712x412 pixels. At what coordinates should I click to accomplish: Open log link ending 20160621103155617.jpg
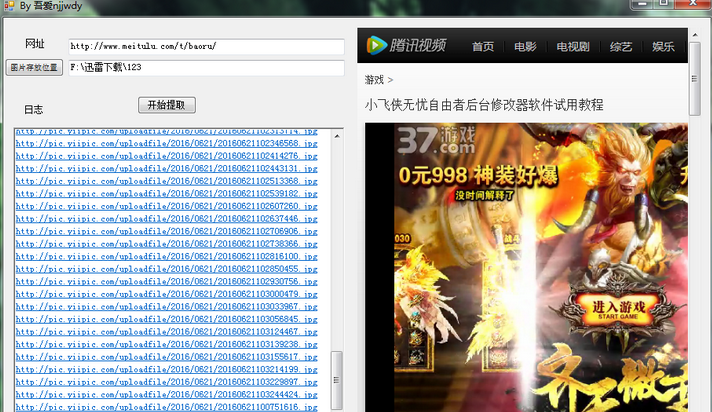[x=167, y=357]
